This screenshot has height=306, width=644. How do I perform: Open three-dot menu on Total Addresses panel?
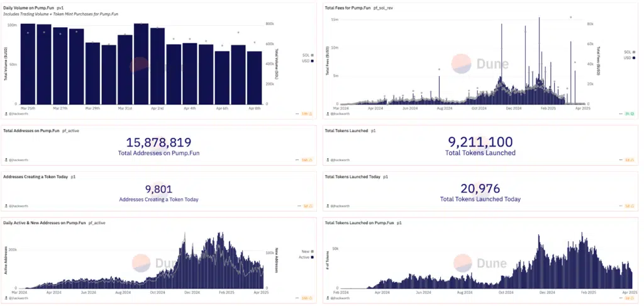point(296,161)
